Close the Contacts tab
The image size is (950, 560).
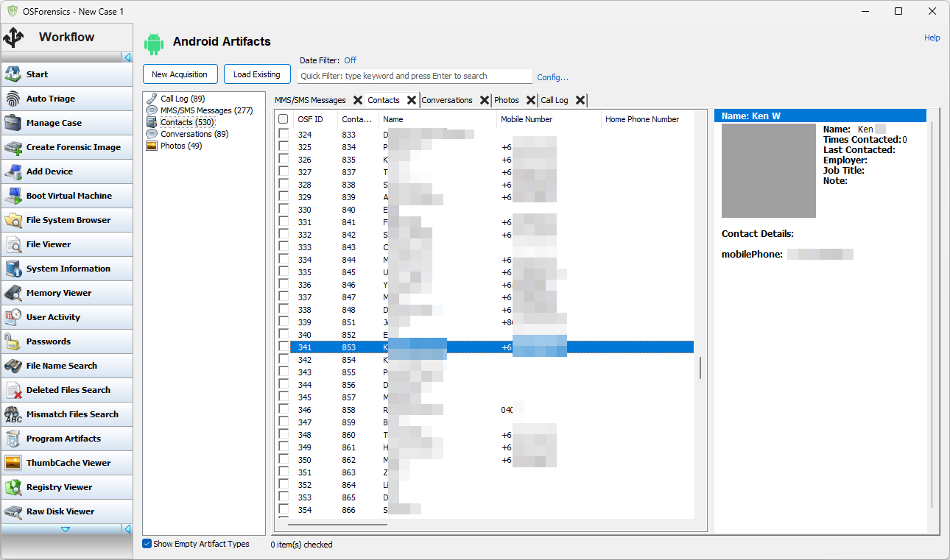coord(412,100)
